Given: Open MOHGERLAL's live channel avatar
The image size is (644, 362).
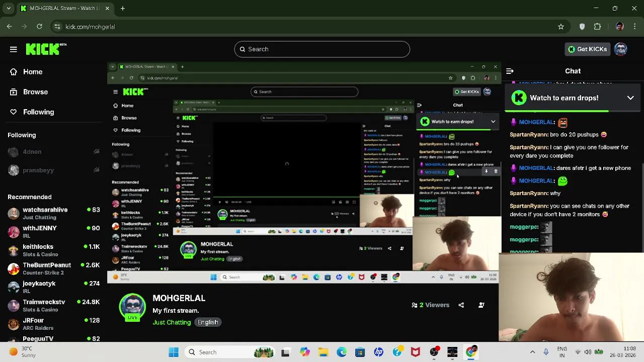Looking at the screenshot, I should (x=132, y=307).
